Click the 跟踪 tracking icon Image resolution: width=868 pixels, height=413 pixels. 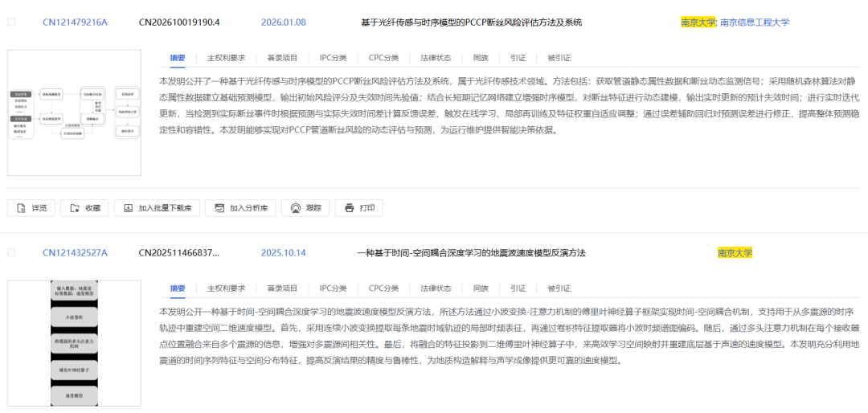point(296,208)
